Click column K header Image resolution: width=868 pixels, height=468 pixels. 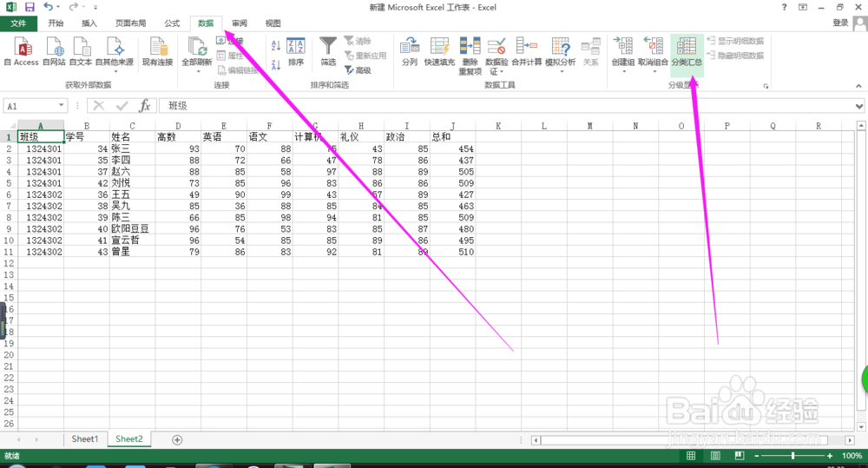498,126
